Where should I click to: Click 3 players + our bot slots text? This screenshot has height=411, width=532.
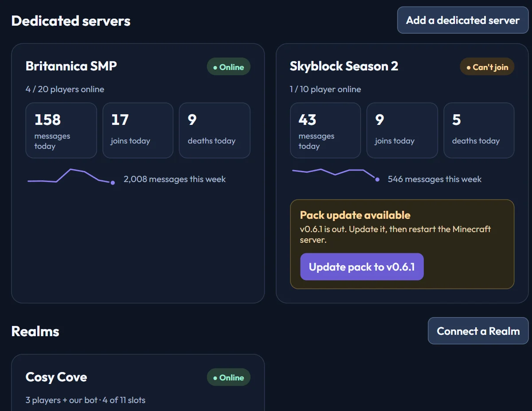pyautogui.click(x=86, y=400)
